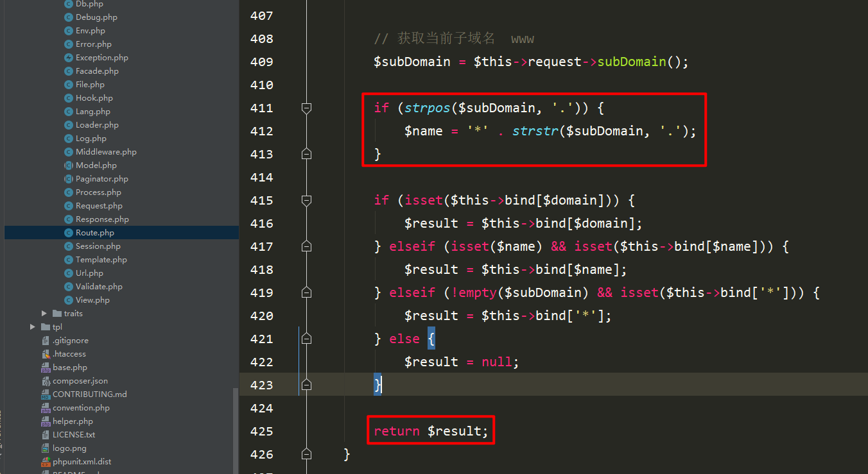Click the project tree vertical scrollbar
The image size is (868, 474).
click(x=236, y=430)
